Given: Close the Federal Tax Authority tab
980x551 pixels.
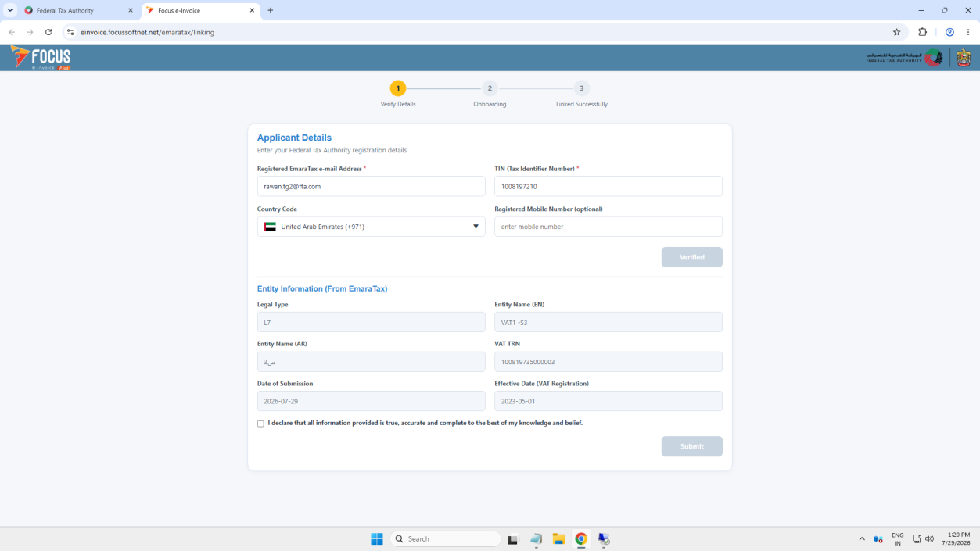Looking at the screenshot, I should tap(131, 11).
